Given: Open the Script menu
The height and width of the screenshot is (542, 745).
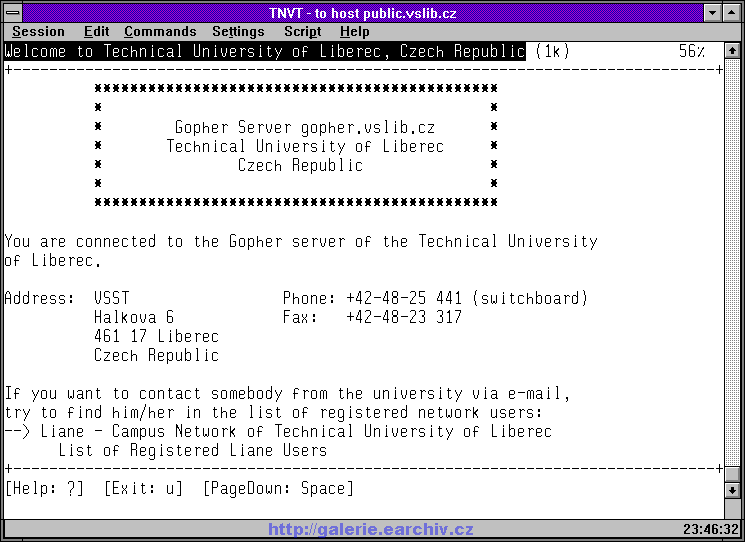Looking at the screenshot, I should (303, 31).
